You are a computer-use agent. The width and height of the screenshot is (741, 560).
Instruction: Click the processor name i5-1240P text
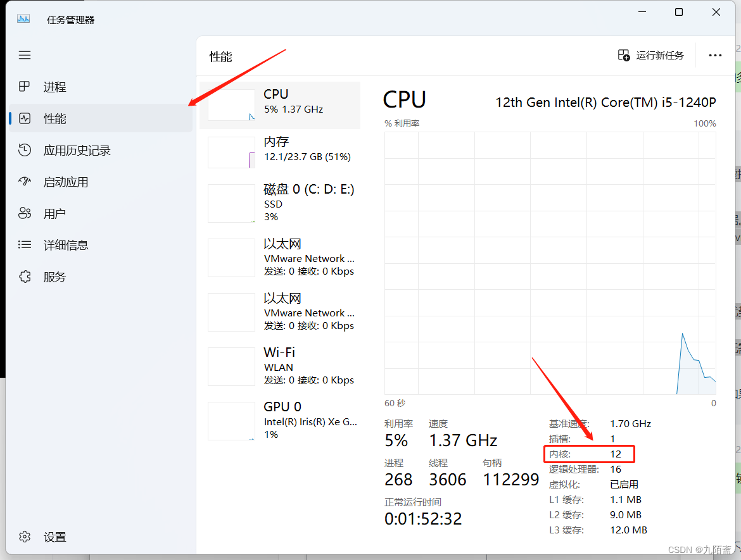tap(606, 103)
